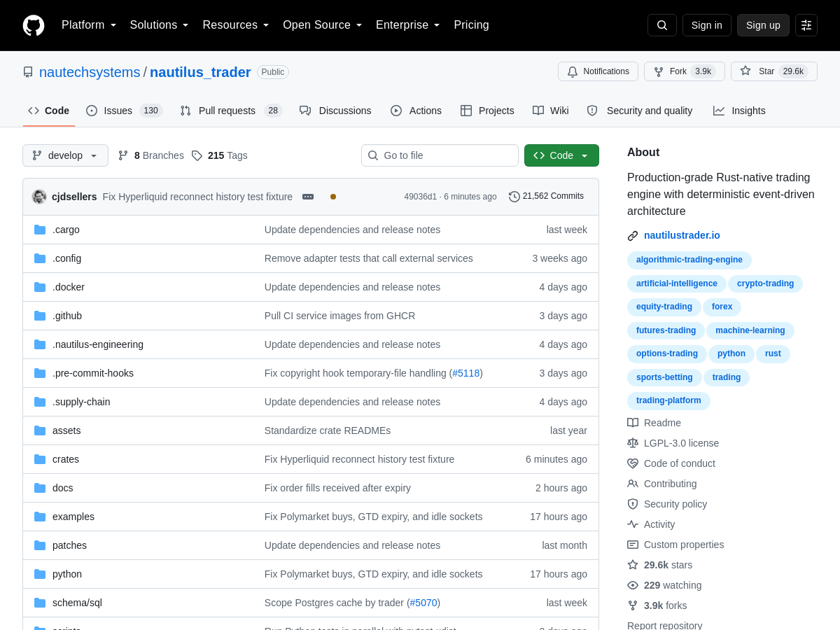This screenshot has width=840, height=630.
Task: Open the develop branch selector
Action: pyautogui.click(x=65, y=155)
